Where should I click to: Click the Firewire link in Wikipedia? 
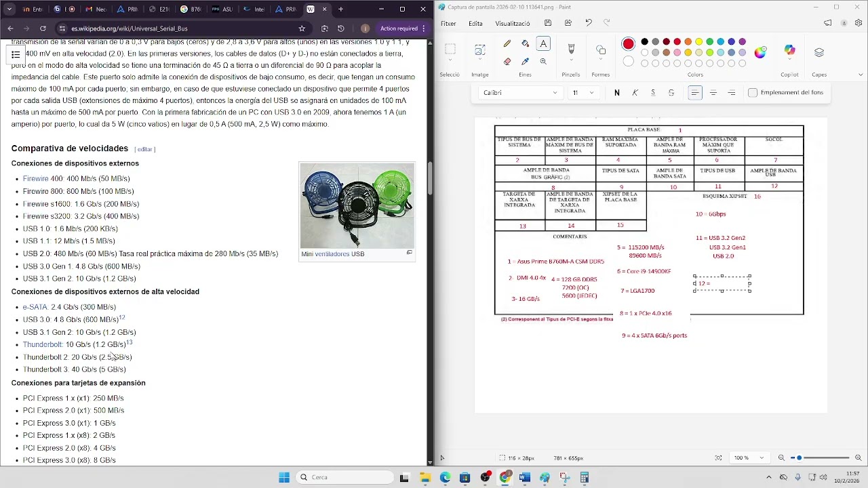tap(35, 179)
